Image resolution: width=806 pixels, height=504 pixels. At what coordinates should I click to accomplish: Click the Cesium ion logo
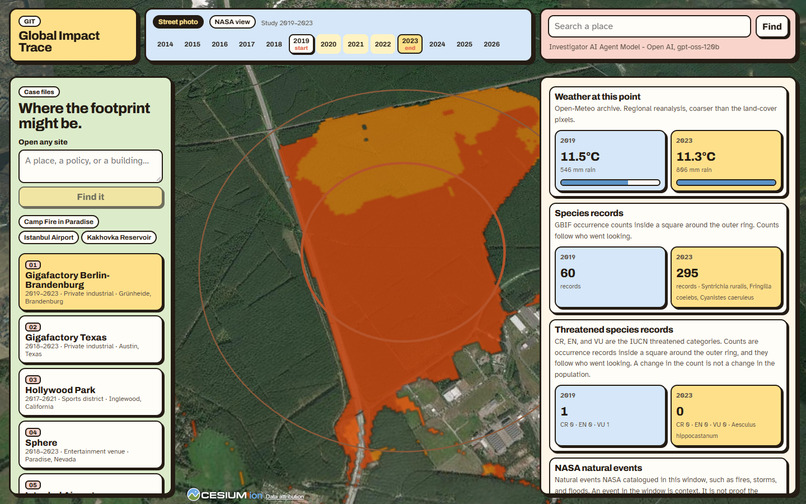[225, 495]
